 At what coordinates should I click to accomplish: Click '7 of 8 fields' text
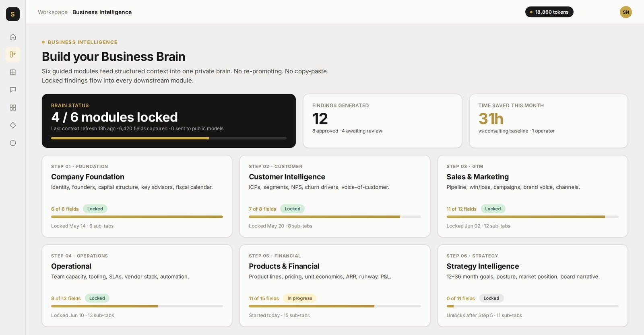(262, 209)
